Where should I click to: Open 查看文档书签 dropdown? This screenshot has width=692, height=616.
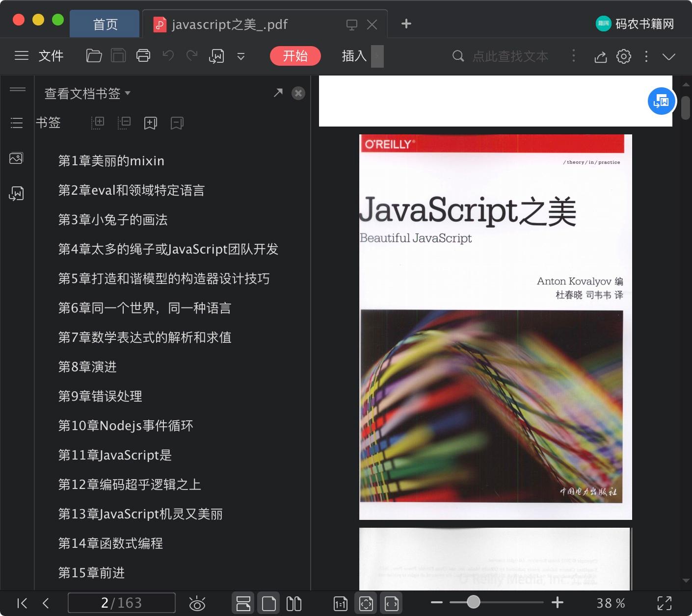point(87,93)
